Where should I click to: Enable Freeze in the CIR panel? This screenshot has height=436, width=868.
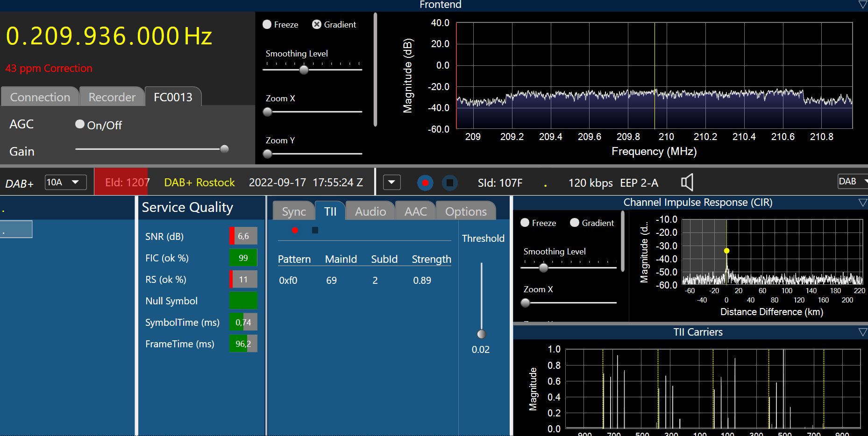(525, 223)
